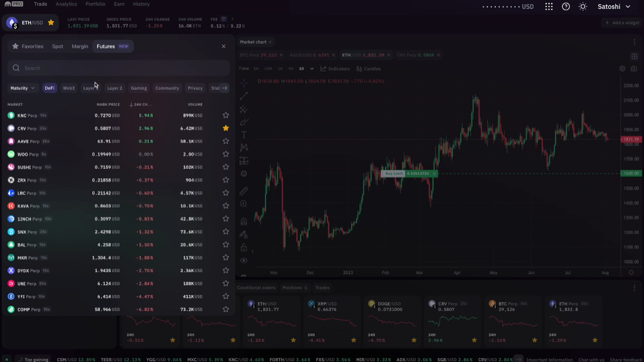The image size is (644, 362).
Task: Select the Layer 2 category filter
Action: (x=115, y=88)
